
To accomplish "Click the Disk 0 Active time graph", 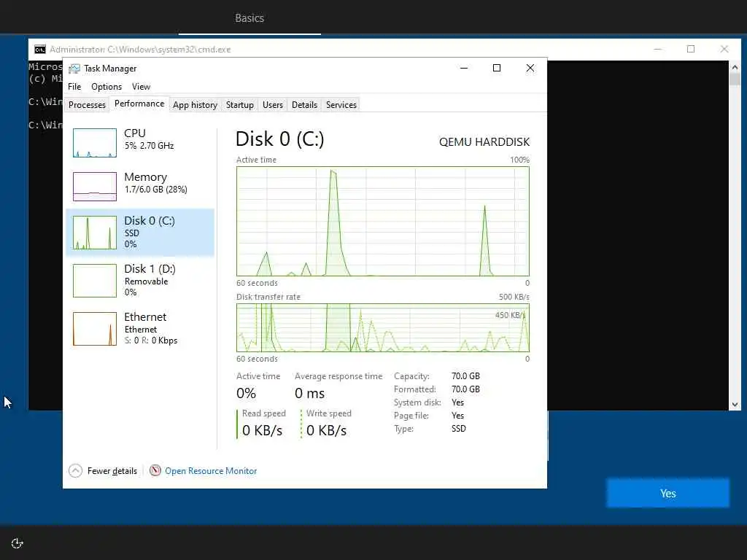I will click(382, 222).
